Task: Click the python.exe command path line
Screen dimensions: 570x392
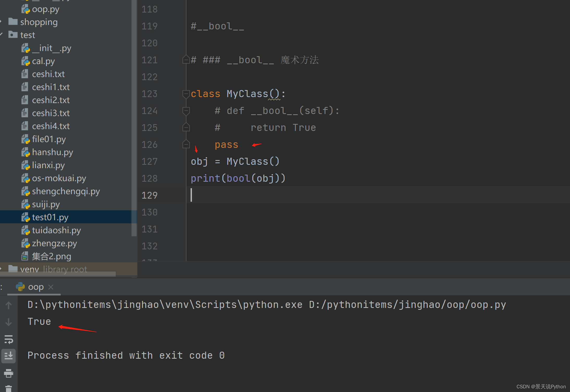Action: (x=267, y=305)
